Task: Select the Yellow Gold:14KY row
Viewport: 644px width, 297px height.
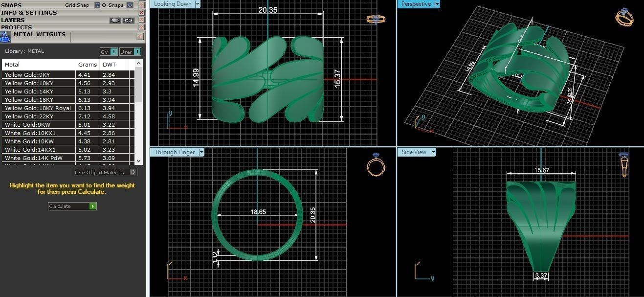Action: coord(68,91)
